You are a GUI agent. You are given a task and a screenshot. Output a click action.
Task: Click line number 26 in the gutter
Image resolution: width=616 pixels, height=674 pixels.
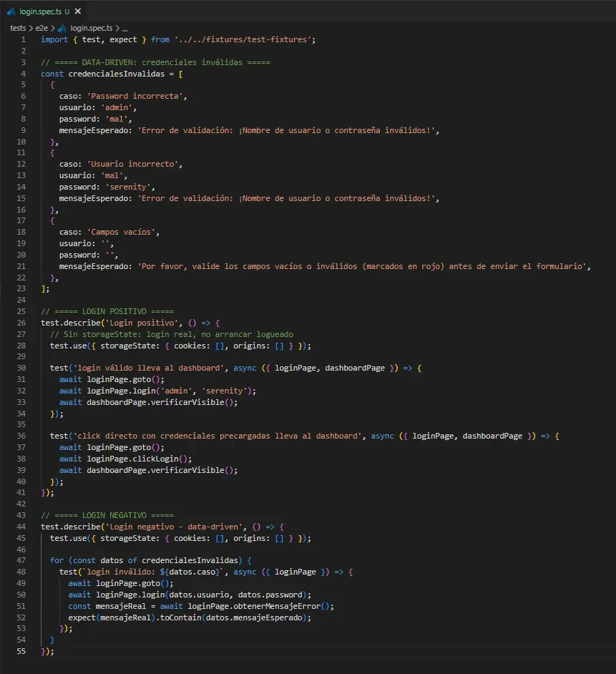(x=21, y=323)
